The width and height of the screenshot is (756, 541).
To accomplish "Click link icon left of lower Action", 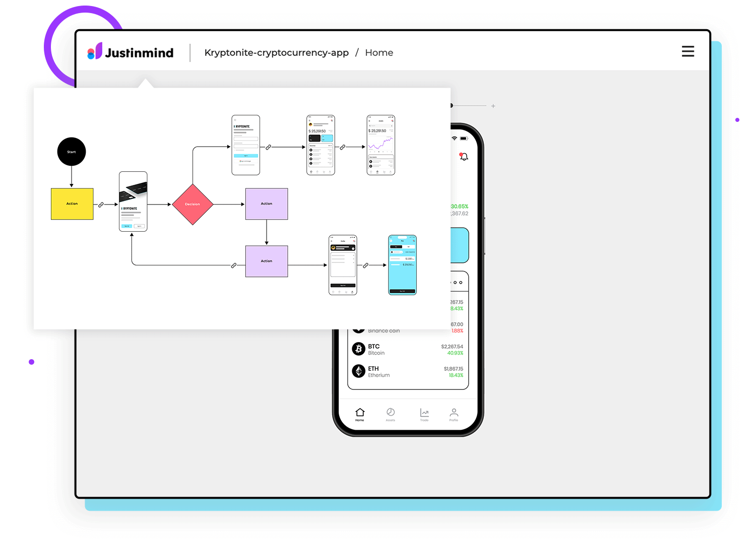I will click(233, 265).
